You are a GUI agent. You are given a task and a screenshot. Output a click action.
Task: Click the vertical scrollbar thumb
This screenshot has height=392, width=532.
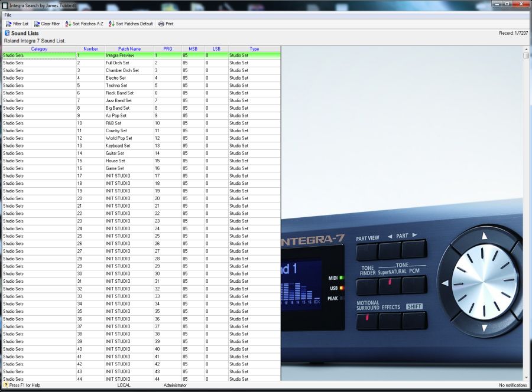click(526, 55)
